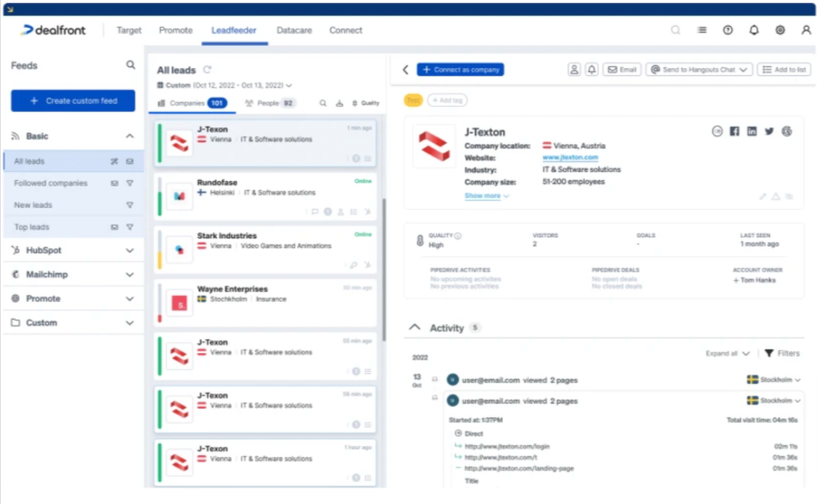
Task: Open the Expand all dropdown in Activity
Action: (728, 354)
